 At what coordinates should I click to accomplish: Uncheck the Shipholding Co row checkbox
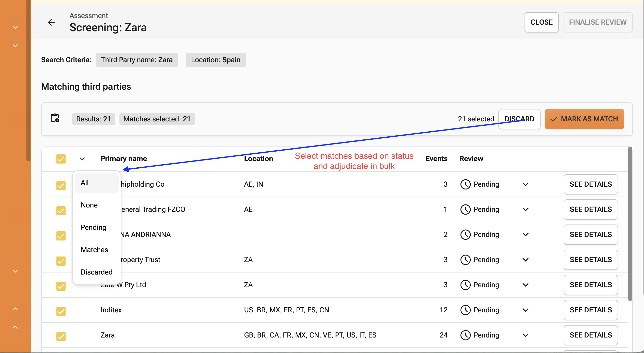click(x=61, y=185)
